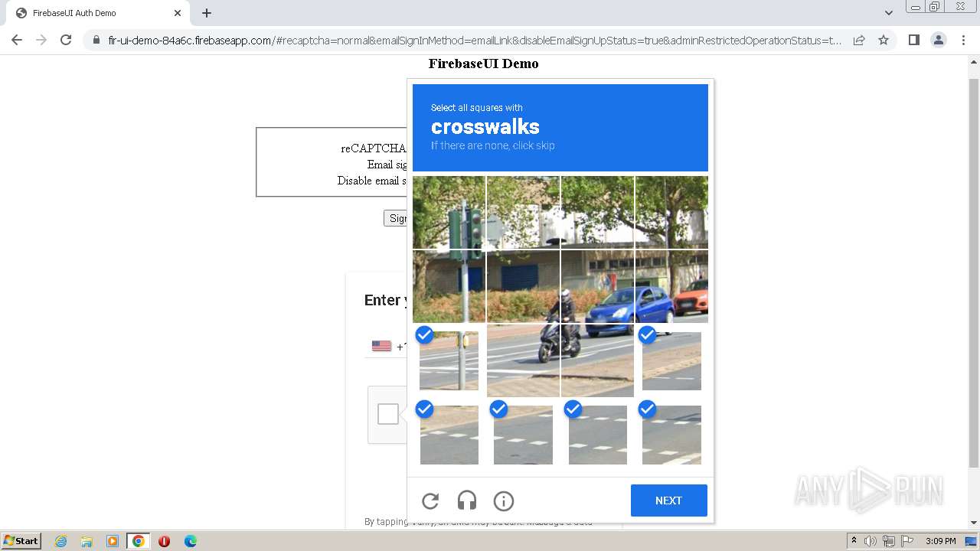Open media player taskbar icon
Screen dimensions: 980x551
click(x=113, y=541)
